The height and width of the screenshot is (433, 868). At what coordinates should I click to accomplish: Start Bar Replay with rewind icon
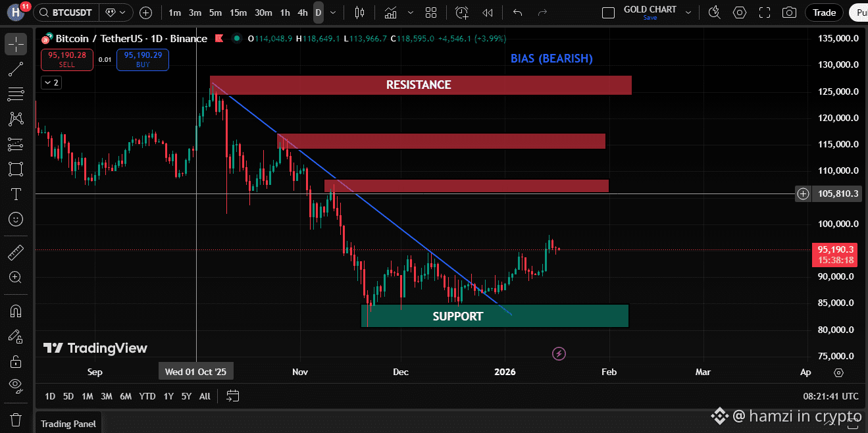(x=488, y=13)
